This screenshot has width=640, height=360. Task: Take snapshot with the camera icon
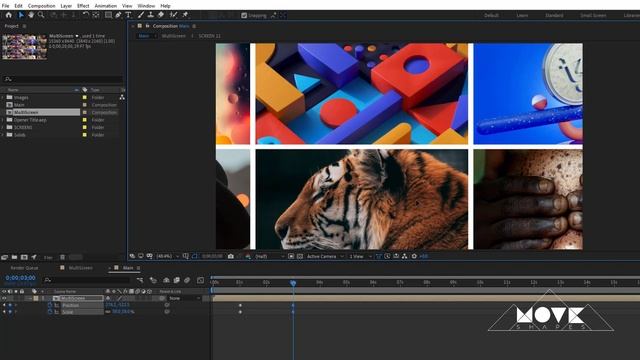(231, 256)
